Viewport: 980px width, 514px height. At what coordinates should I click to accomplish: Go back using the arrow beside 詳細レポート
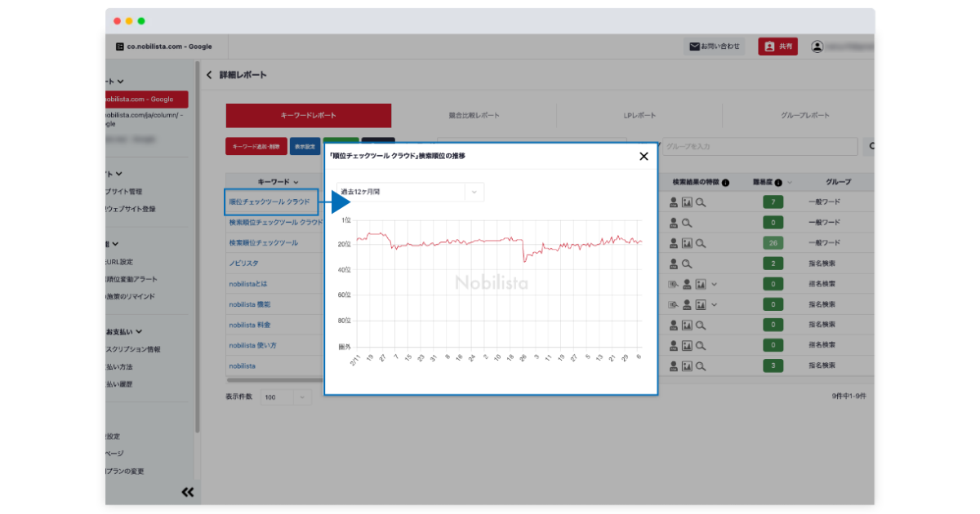(209, 75)
